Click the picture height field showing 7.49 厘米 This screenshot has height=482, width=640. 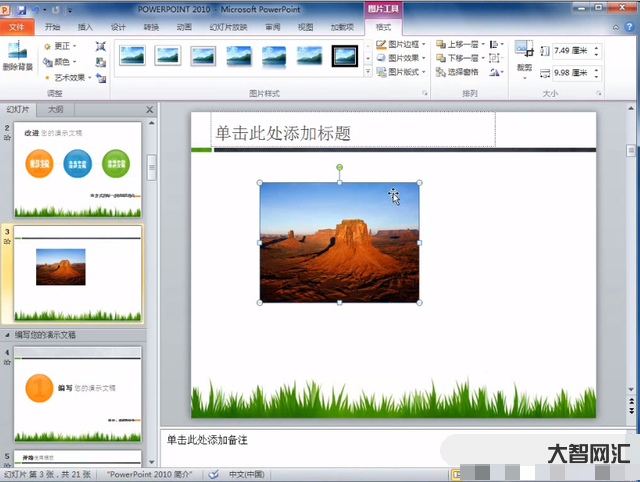pyautogui.click(x=568, y=51)
